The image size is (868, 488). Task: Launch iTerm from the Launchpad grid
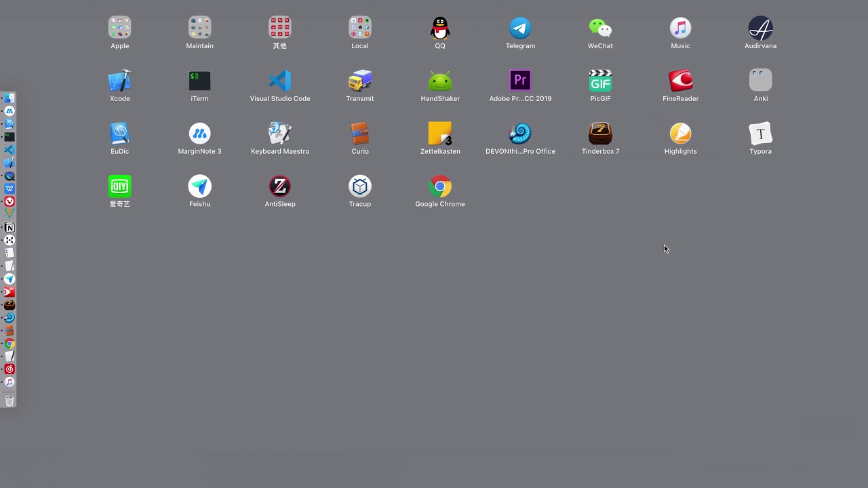(199, 81)
